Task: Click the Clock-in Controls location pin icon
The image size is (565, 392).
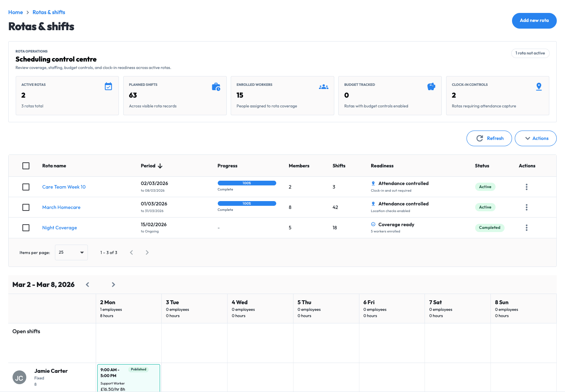Action: [x=539, y=87]
